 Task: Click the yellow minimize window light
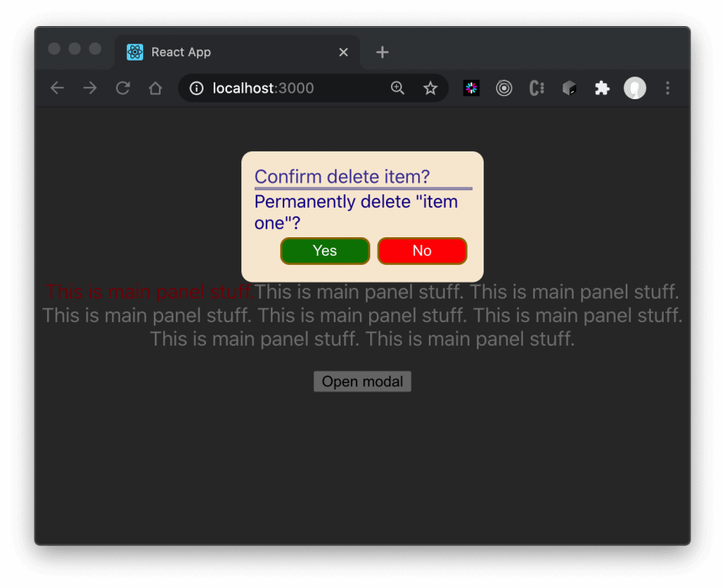[x=75, y=49]
